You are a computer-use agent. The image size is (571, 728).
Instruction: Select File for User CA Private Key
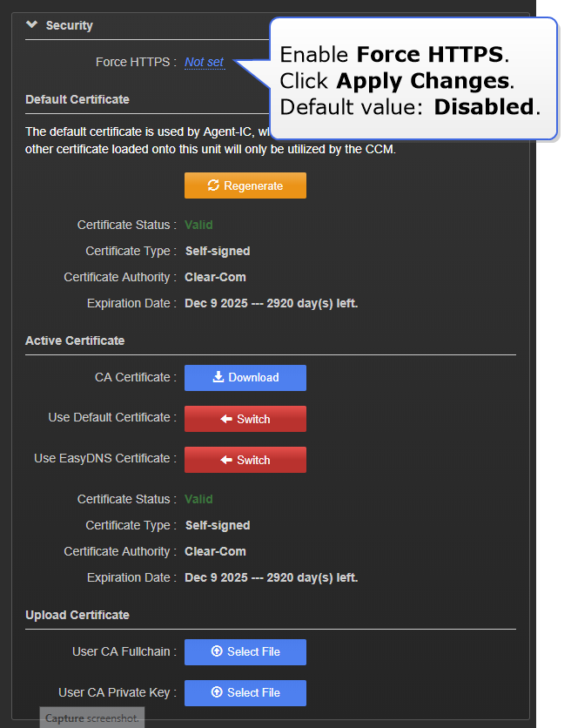pyautogui.click(x=245, y=693)
